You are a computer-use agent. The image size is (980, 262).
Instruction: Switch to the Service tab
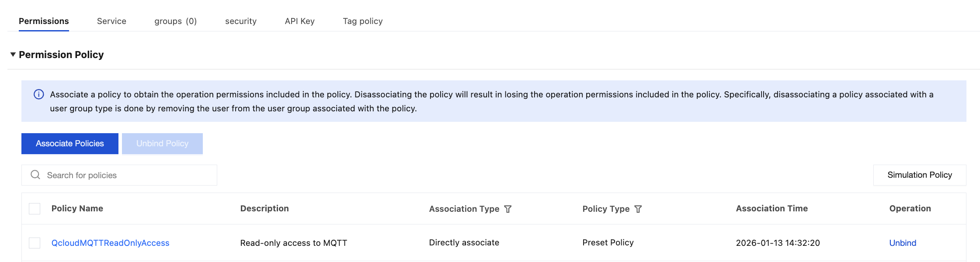(111, 21)
